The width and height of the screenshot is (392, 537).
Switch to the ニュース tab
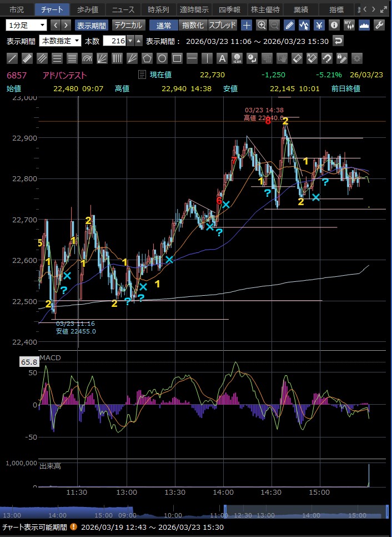122,9
